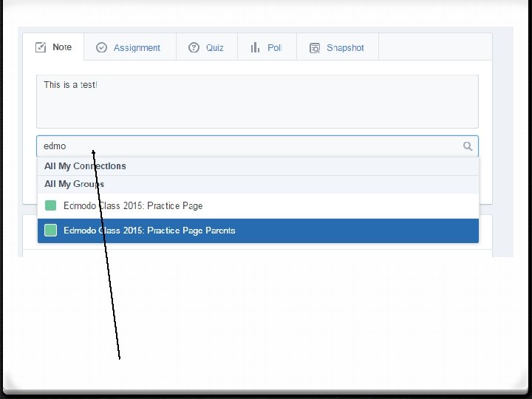532x399 pixels.
Task: Click the search magnifier icon in recipient field
Action: (468, 146)
